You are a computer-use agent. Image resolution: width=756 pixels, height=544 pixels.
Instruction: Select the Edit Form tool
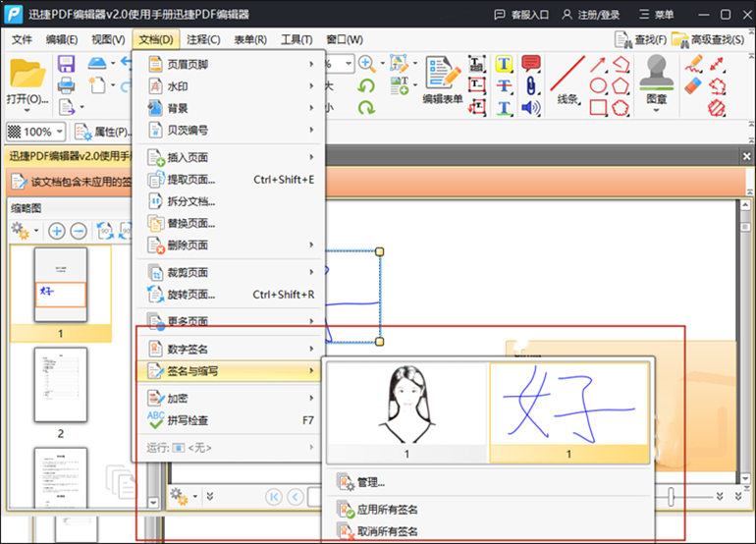(x=443, y=79)
